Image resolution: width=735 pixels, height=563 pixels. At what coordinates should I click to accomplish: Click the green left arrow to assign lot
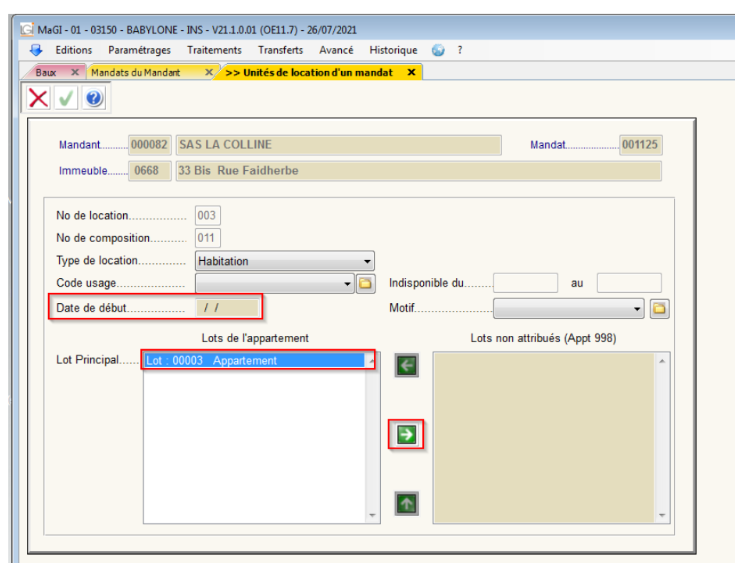pos(406,366)
